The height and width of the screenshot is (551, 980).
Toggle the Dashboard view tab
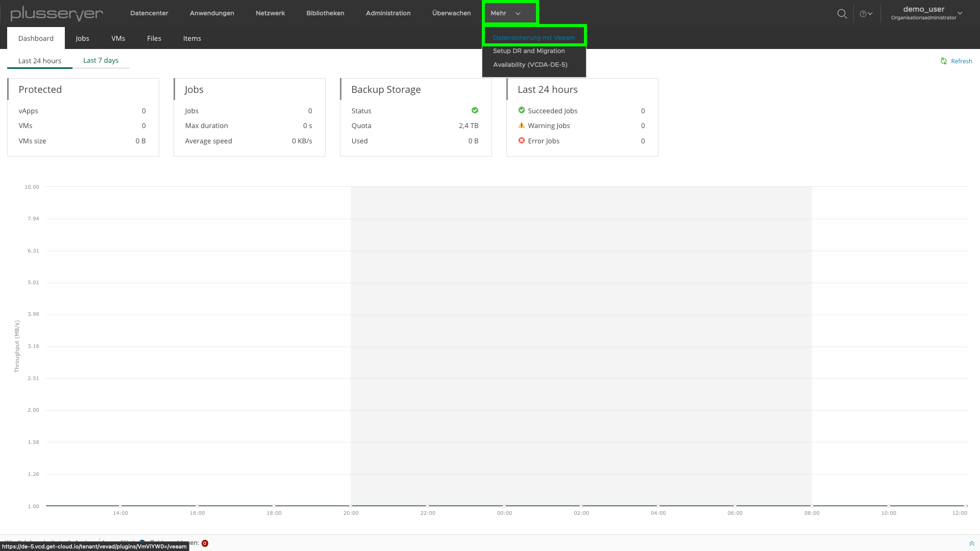pos(36,38)
